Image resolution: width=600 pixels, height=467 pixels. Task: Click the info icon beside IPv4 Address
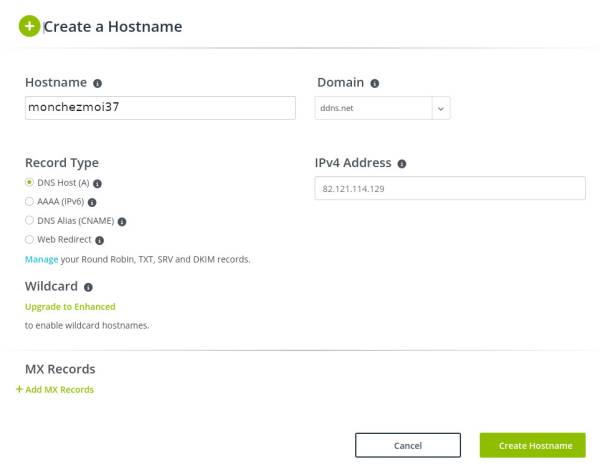coord(401,163)
